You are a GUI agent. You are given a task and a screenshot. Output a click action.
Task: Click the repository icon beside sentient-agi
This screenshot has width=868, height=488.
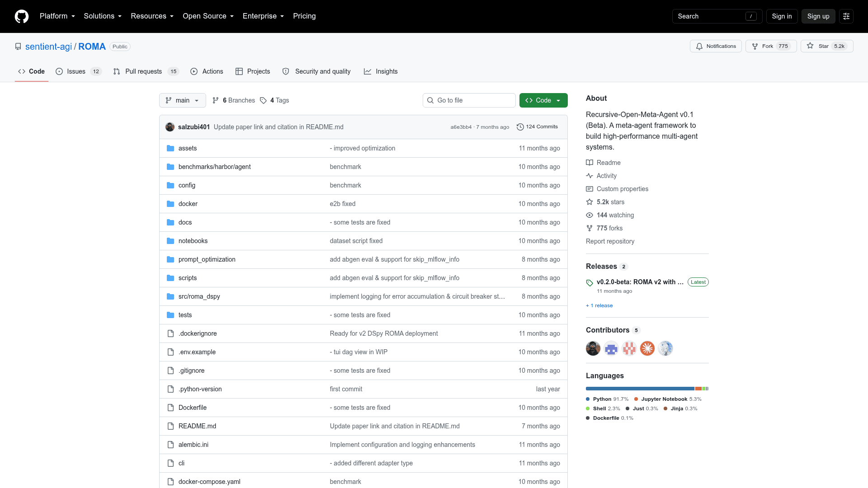click(x=18, y=47)
